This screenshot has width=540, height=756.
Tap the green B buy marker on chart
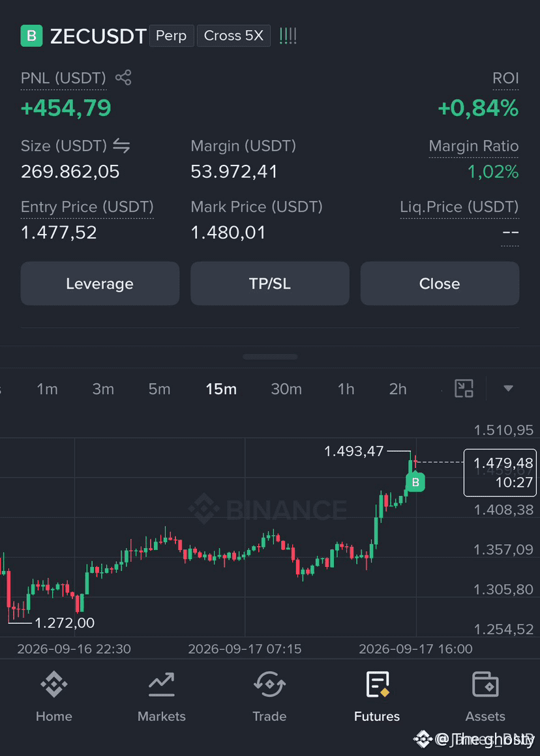415,482
